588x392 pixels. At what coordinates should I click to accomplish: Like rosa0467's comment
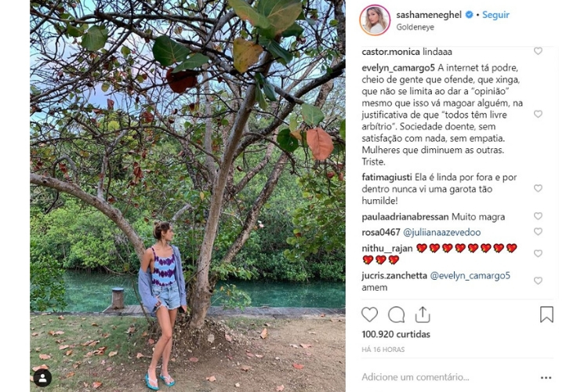point(538,231)
